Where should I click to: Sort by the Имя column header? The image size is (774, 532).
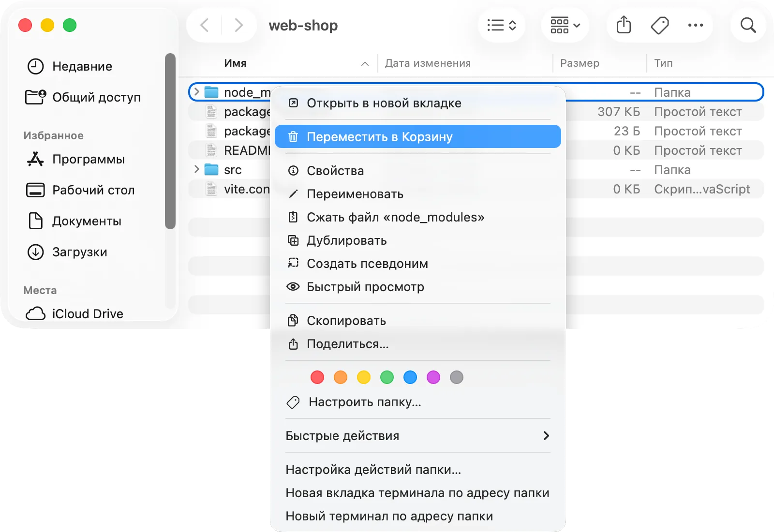[235, 63]
